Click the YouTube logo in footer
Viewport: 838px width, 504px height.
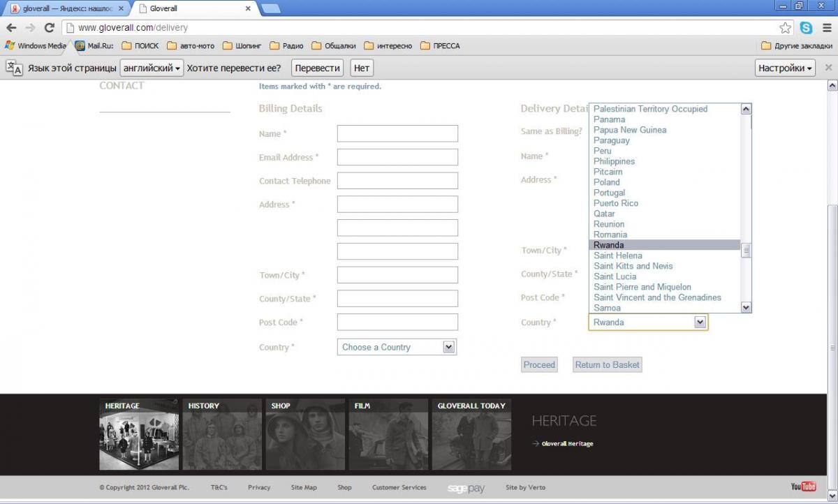pos(803,487)
